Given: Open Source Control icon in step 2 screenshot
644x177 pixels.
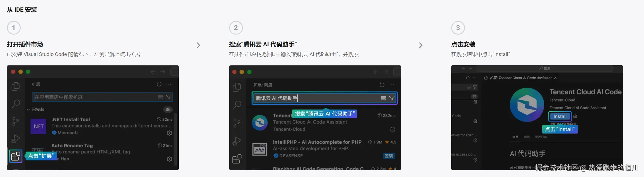Looking at the screenshot, I should (x=237, y=123).
